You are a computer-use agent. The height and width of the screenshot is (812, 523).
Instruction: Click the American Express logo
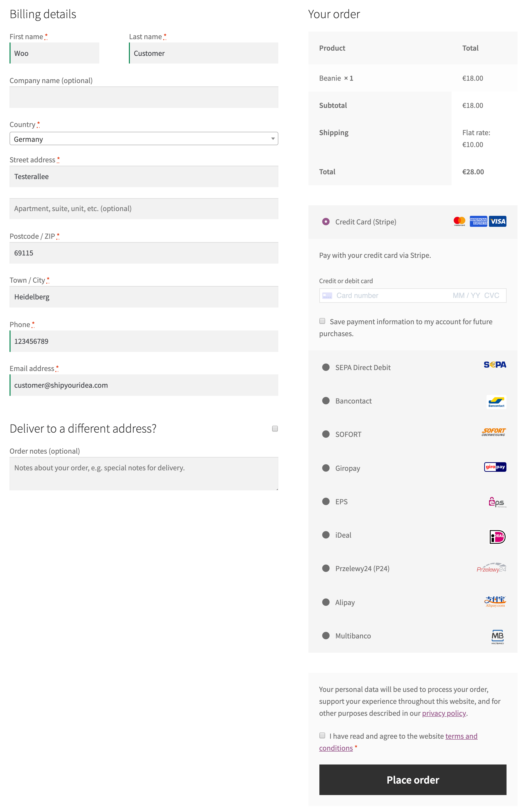coord(479,221)
